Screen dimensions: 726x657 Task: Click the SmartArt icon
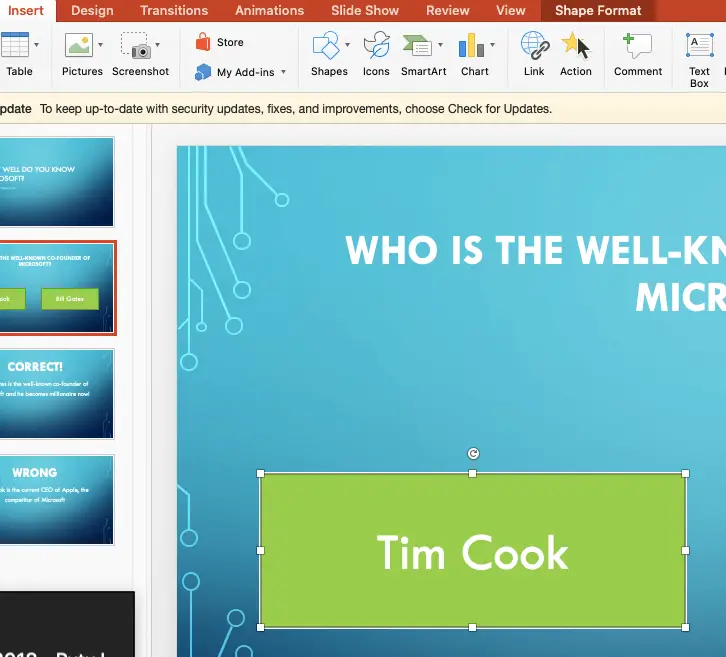pos(418,45)
